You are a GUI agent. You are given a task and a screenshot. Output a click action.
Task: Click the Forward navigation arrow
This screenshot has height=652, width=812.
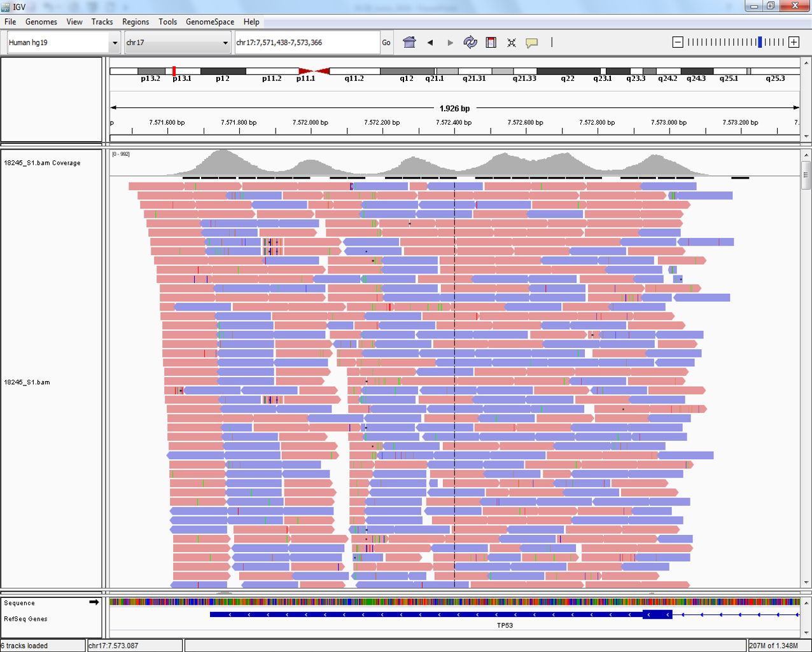tap(451, 43)
